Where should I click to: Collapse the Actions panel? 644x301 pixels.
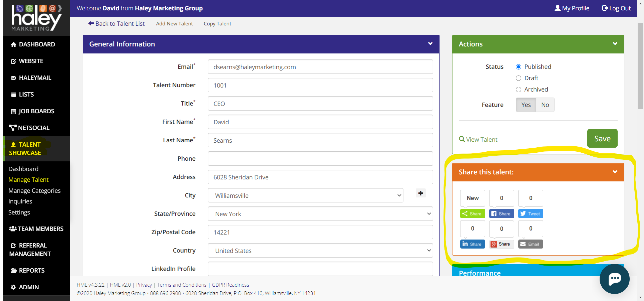coord(615,44)
